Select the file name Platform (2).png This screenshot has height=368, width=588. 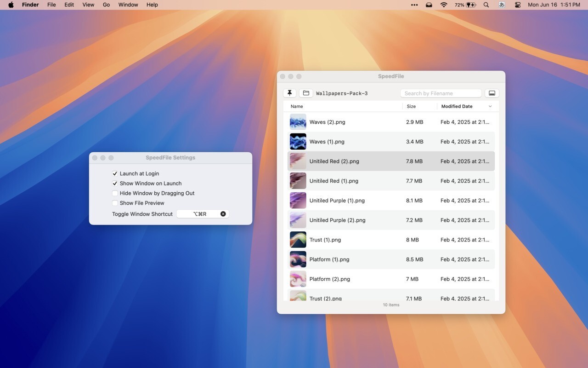click(x=329, y=279)
